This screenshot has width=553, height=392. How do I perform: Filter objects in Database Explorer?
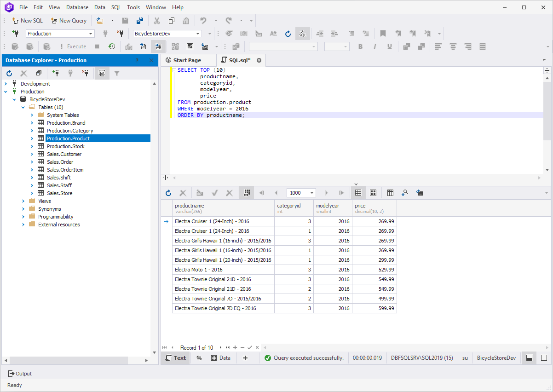click(116, 73)
